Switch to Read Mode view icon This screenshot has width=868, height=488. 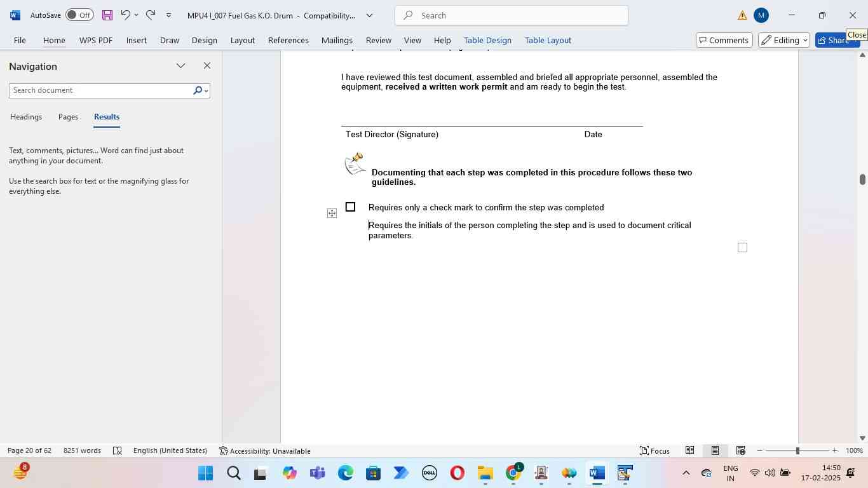[x=689, y=451]
